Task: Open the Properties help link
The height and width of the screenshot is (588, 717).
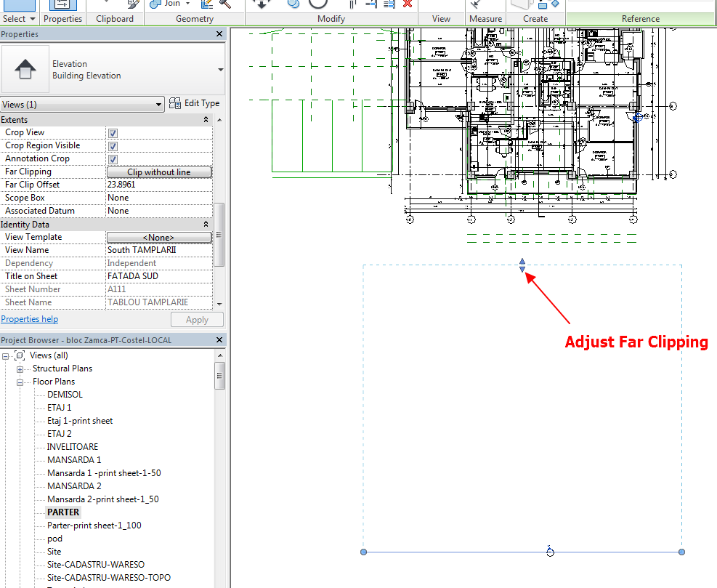Action: click(x=30, y=319)
